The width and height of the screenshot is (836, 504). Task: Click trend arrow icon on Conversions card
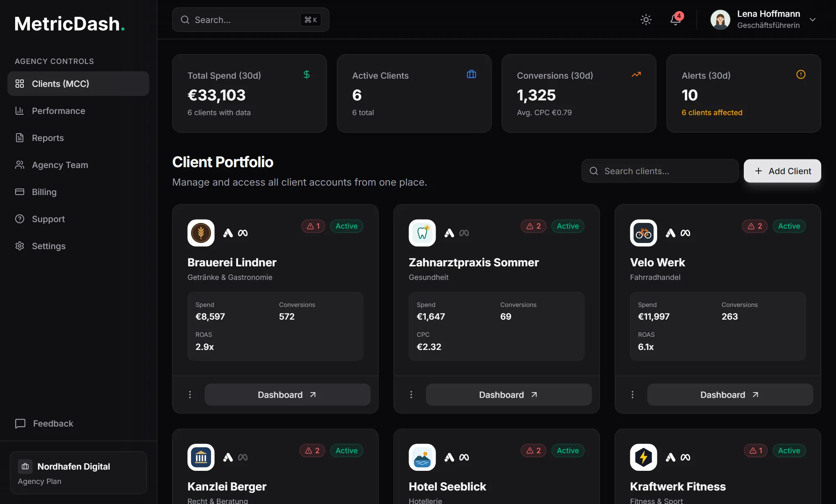point(636,75)
